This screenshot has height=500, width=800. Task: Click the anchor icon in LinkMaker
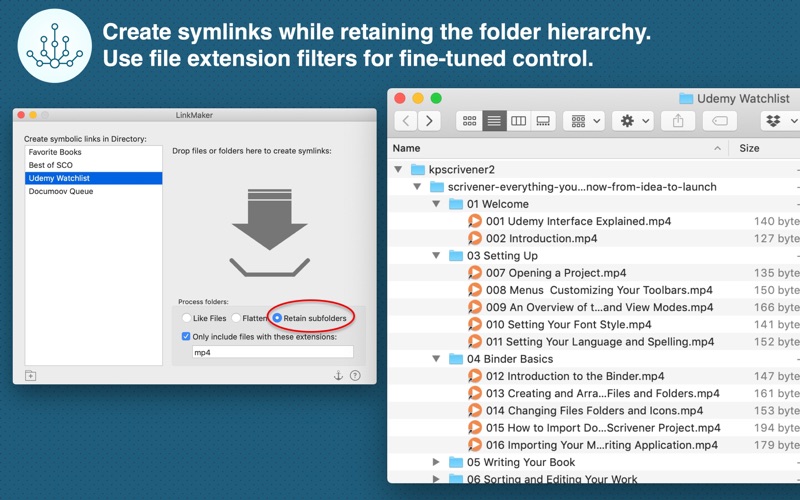[x=338, y=376]
